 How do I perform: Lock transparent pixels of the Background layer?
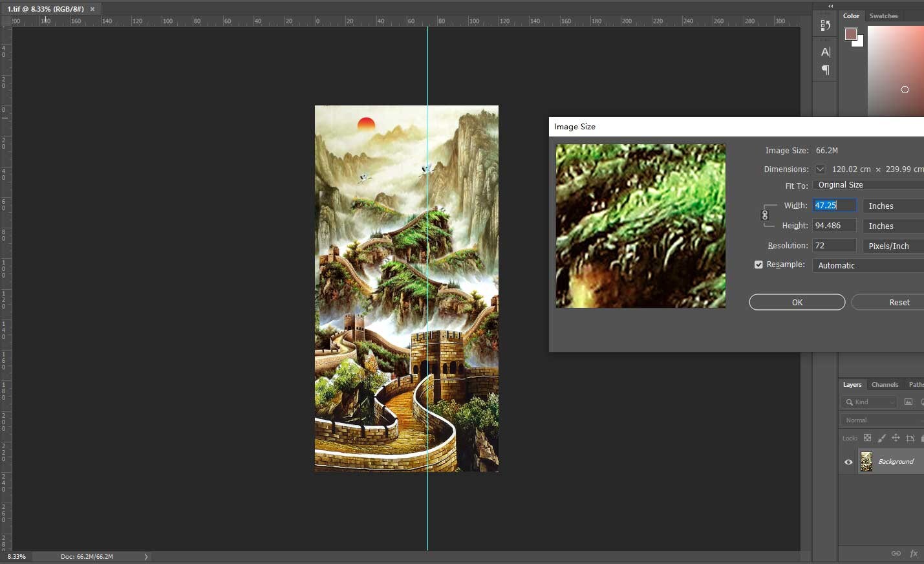tap(867, 438)
